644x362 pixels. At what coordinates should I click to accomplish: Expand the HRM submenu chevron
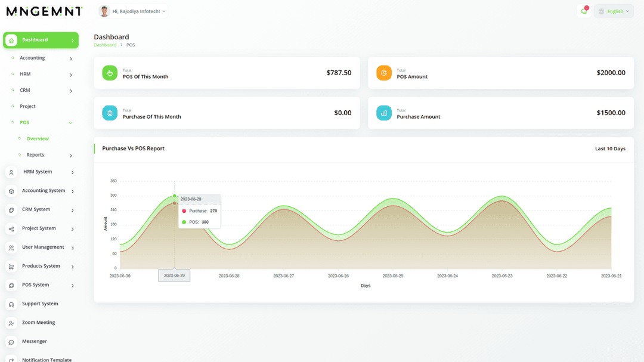[71, 75]
